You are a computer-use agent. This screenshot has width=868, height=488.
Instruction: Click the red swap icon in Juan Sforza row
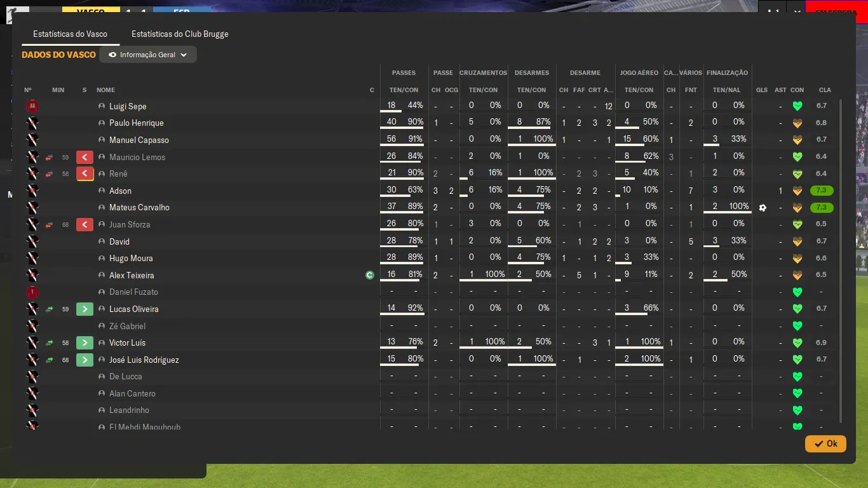click(50, 224)
